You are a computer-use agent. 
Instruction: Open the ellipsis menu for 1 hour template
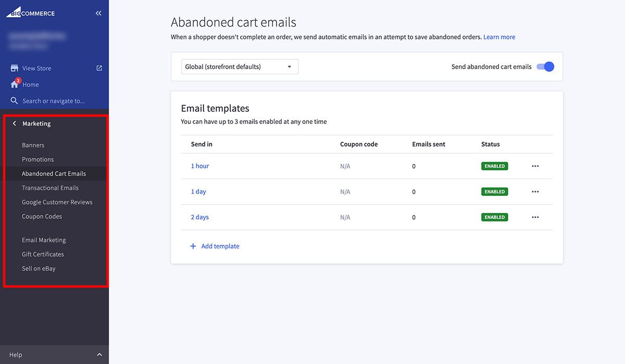click(535, 166)
